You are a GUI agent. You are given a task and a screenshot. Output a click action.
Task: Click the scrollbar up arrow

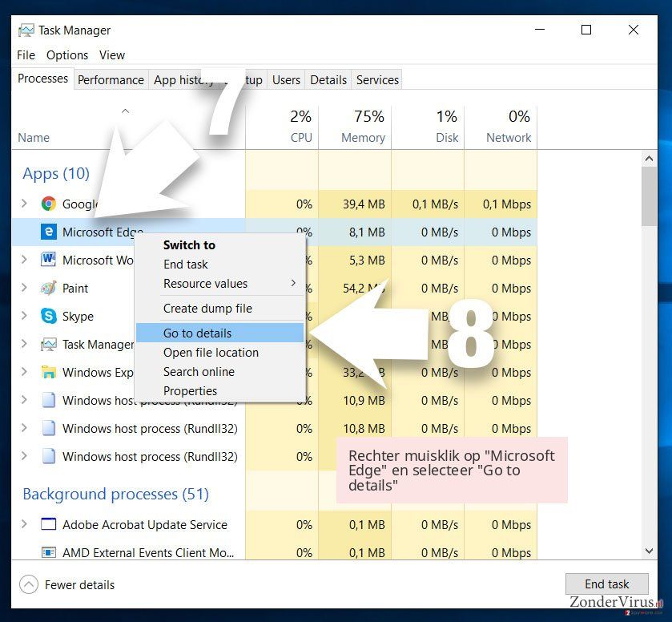[x=649, y=159]
